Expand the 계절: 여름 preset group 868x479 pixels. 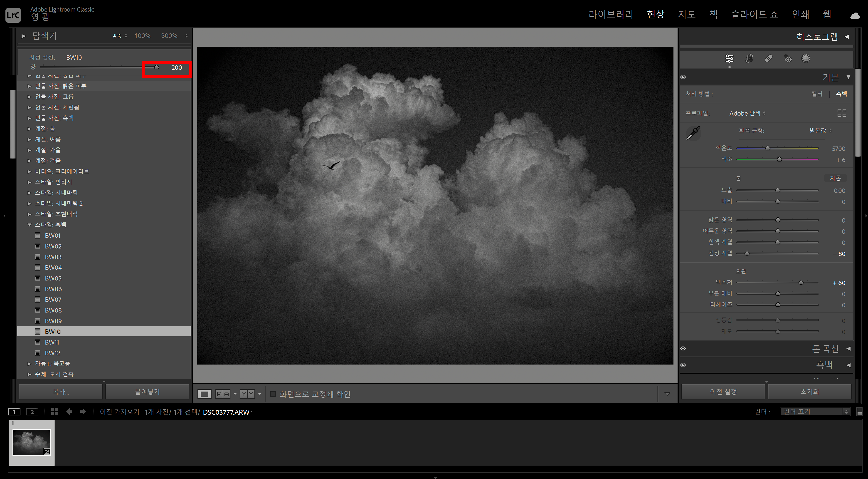point(29,139)
